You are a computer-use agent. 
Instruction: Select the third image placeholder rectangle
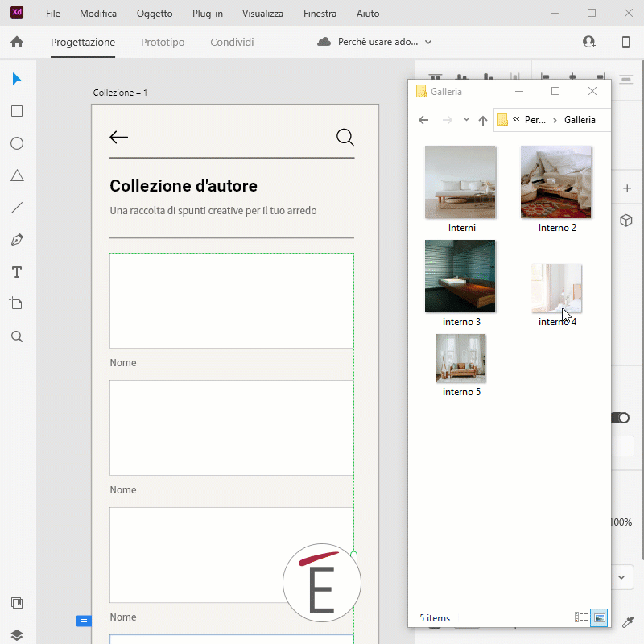pos(232,555)
